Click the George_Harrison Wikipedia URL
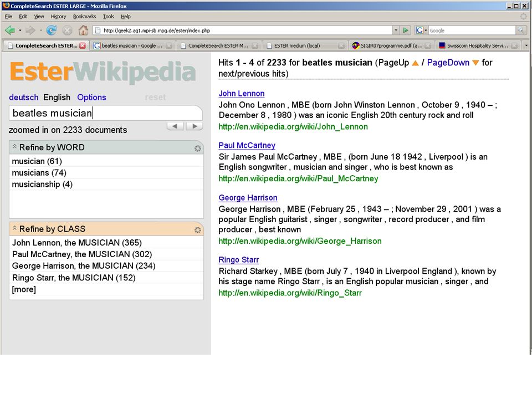532x399 pixels. (x=300, y=241)
